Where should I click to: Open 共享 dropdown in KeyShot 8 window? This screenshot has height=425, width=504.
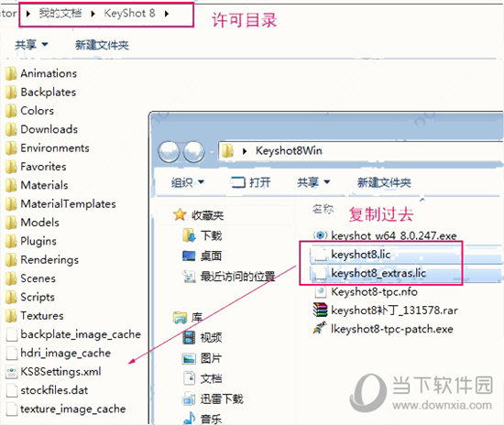31,45
